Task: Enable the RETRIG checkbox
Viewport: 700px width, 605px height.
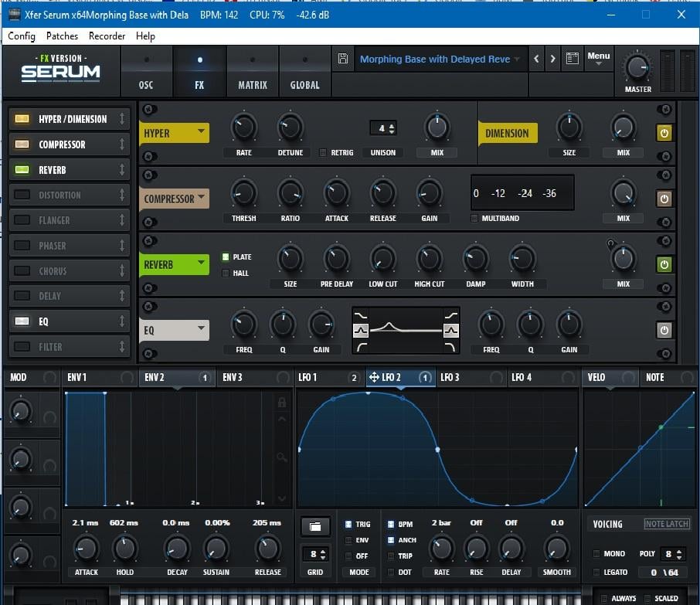Action: [323, 153]
